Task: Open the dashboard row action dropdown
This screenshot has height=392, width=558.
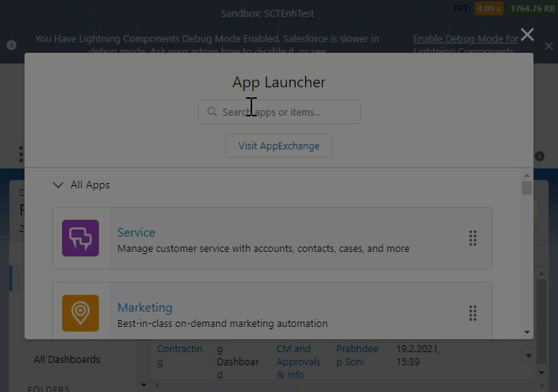Action: coord(527,355)
